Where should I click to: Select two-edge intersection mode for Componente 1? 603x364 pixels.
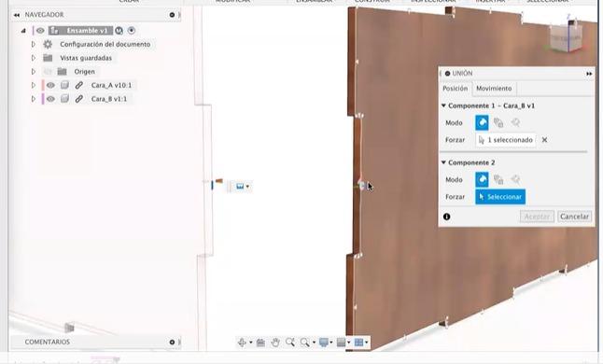tap(515, 122)
